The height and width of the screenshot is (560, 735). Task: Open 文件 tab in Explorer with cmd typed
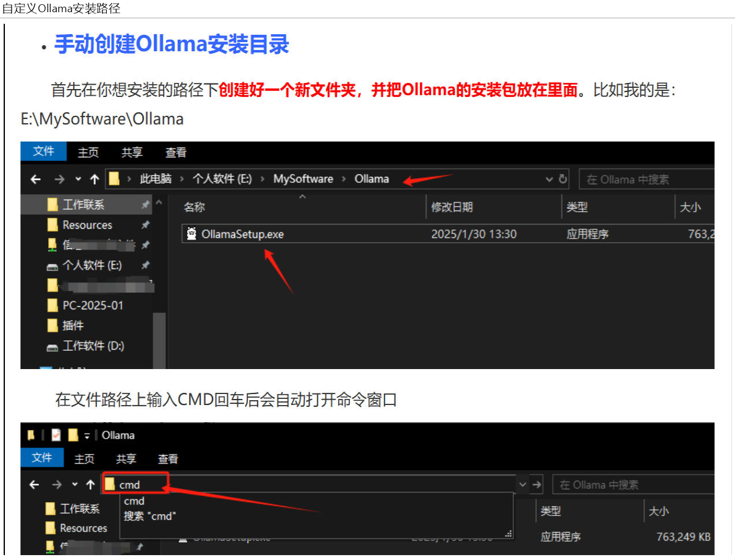pyautogui.click(x=42, y=458)
